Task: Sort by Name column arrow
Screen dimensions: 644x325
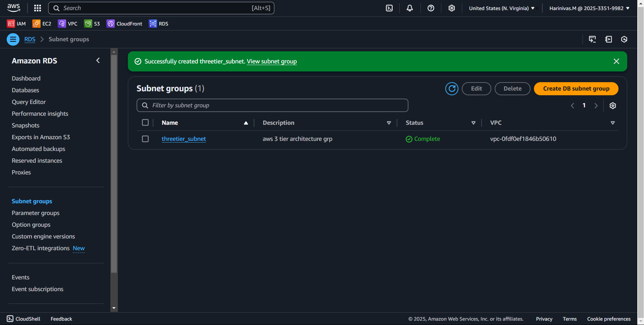Action: [246, 123]
